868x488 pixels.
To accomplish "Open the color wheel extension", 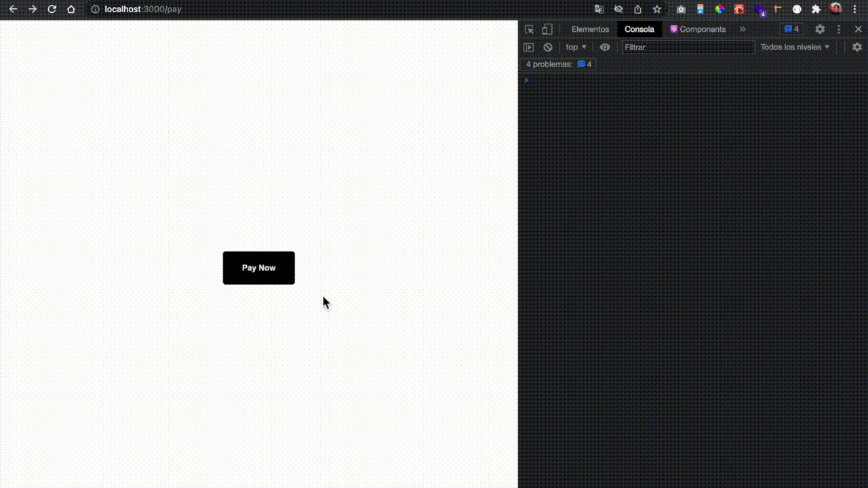I will [x=719, y=9].
